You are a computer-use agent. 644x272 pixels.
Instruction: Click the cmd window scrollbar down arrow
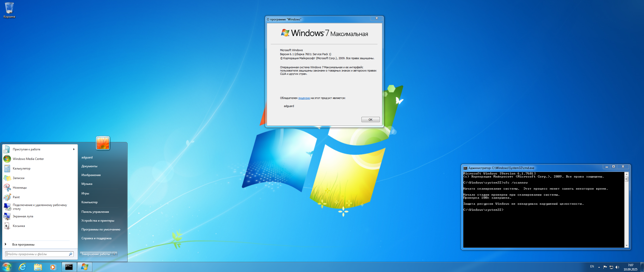coord(626,246)
